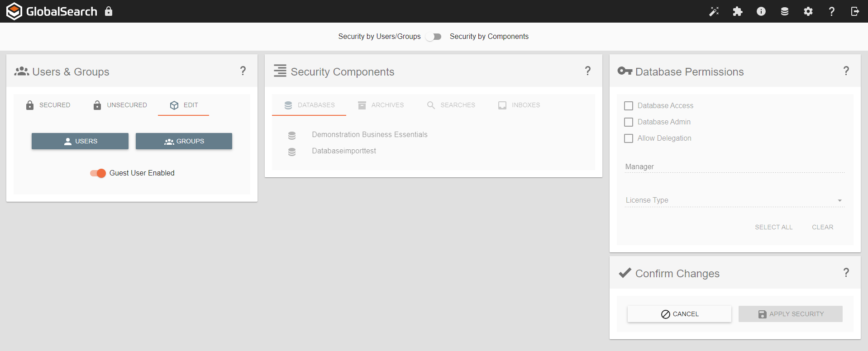Toggle Security by Users/Groups switch
The height and width of the screenshot is (351, 868).
point(433,37)
